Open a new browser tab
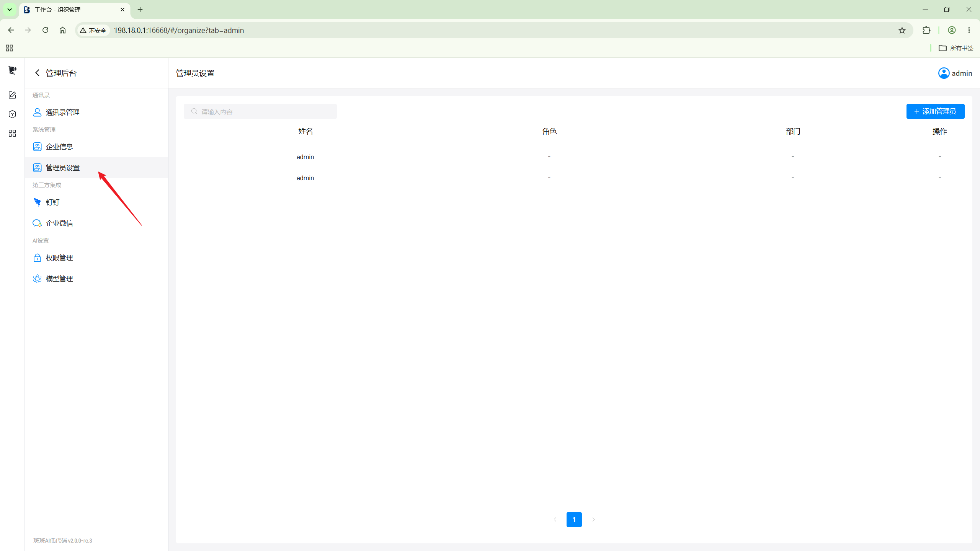This screenshot has width=980, height=551. pos(140,10)
